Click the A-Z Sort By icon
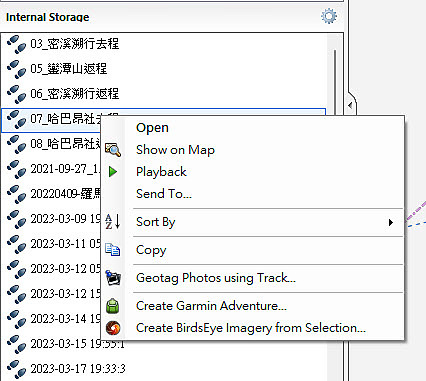This screenshot has height=381, width=426. (113, 222)
